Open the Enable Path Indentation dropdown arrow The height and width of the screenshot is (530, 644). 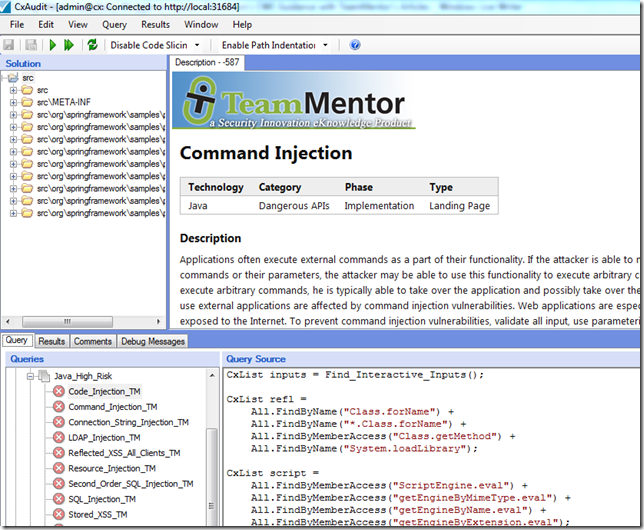click(325, 45)
